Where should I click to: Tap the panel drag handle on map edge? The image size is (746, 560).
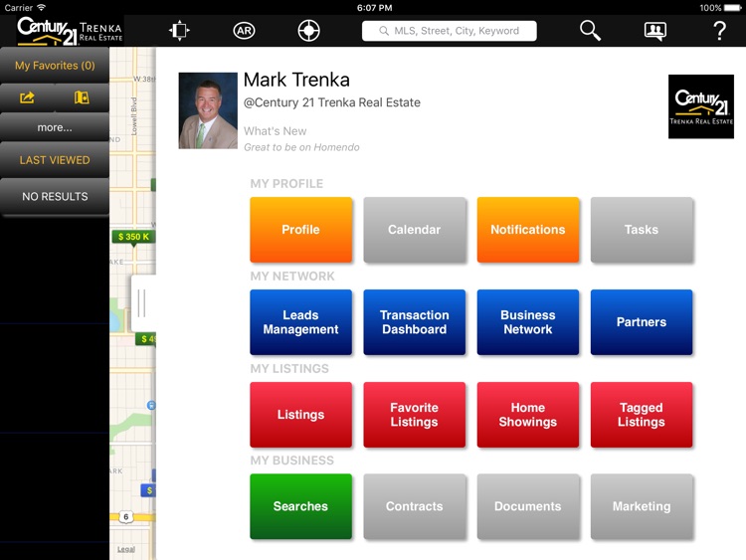coord(143,303)
